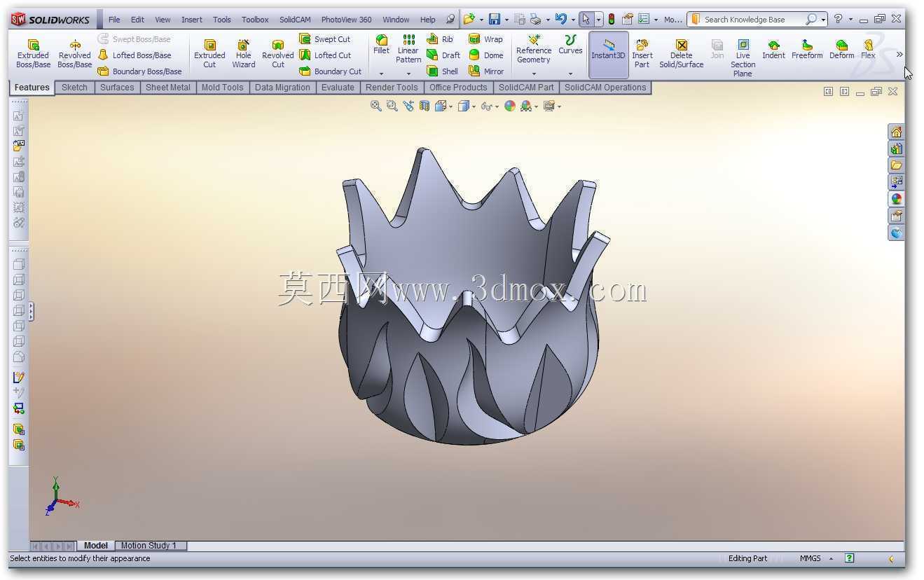The width and height of the screenshot is (924, 580).
Task: Select the Fillet tool
Action: [x=381, y=44]
